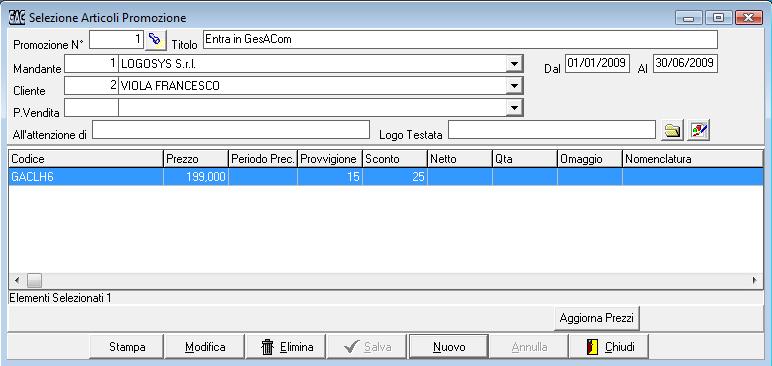Click the promotion search flashlight icon
The image size is (772, 366).
click(x=156, y=39)
